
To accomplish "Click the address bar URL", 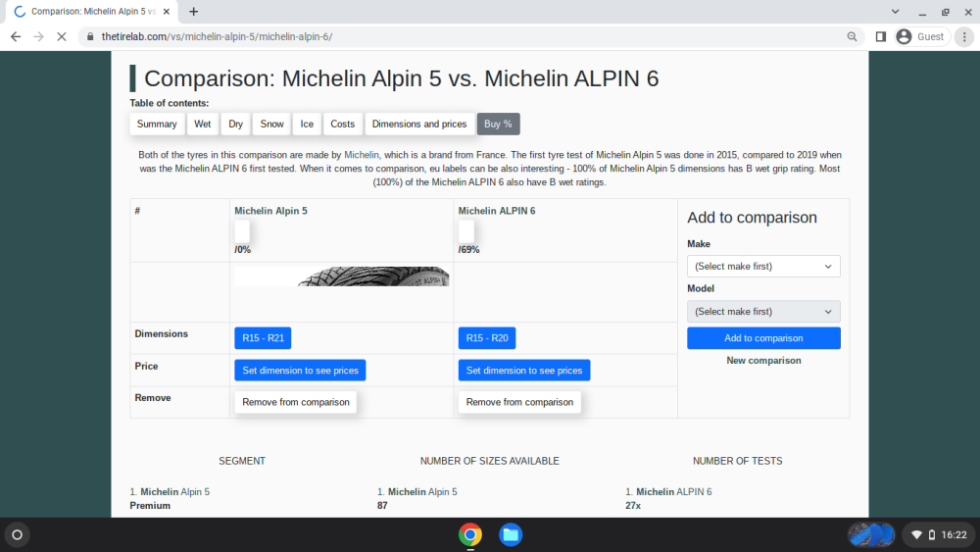I will [217, 37].
